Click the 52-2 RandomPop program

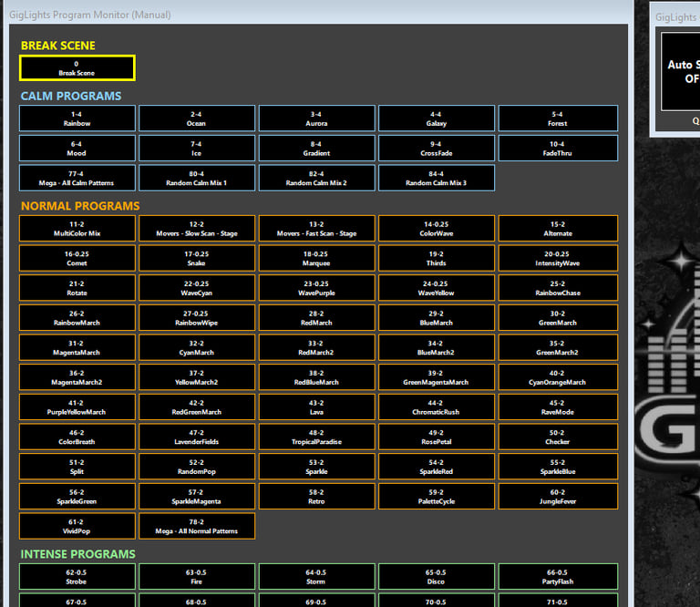[x=197, y=467]
